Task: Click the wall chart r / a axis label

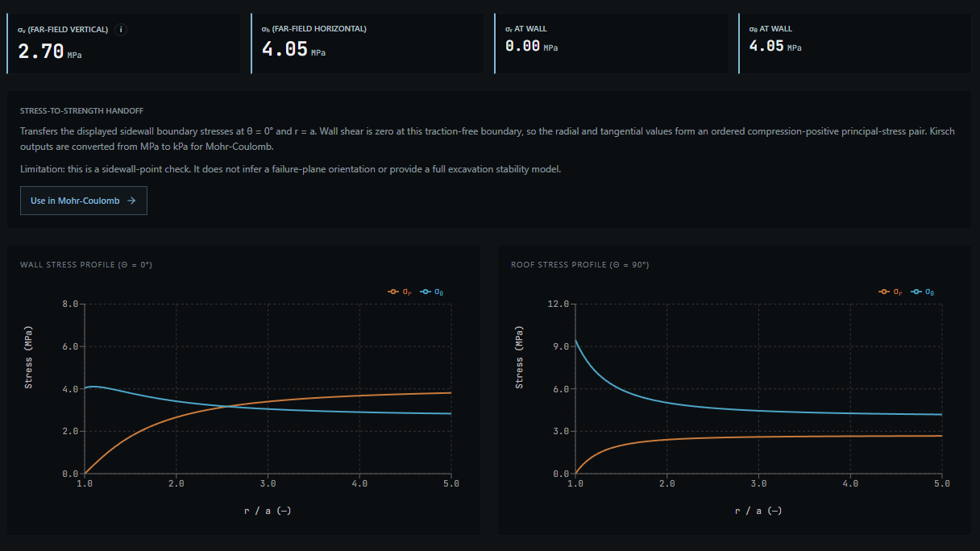Action: click(268, 511)
